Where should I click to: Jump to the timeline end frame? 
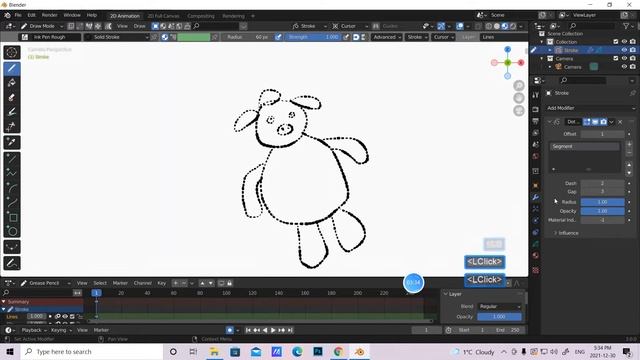tap(290, 330)
